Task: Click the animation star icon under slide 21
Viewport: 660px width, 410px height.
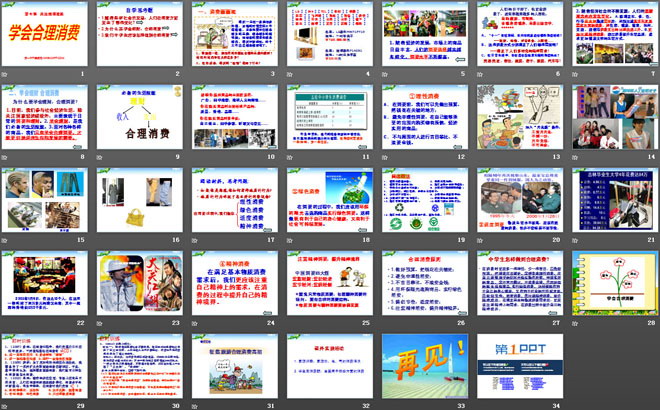Action: (575, 240)
